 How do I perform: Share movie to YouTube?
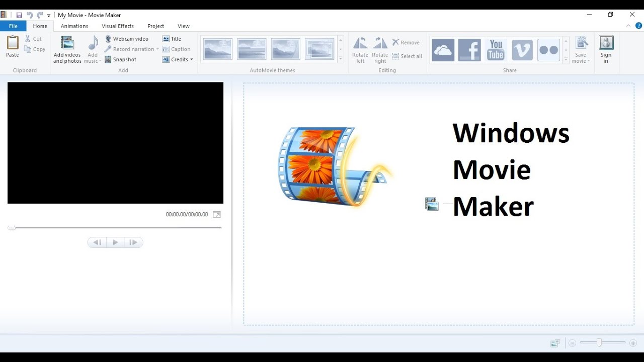pos(496,50)
